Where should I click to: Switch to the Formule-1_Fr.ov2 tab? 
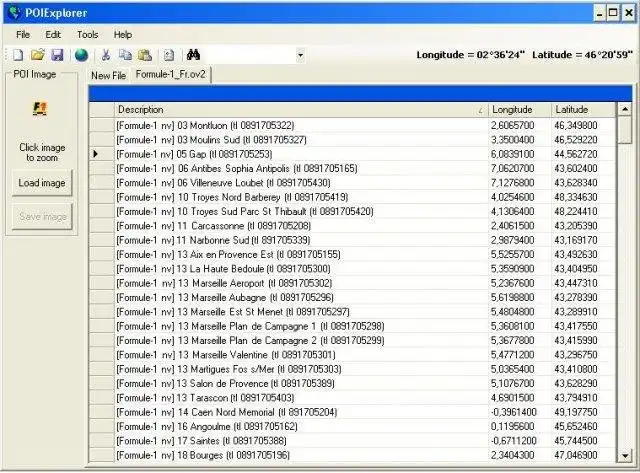click(x=171, y=74)
